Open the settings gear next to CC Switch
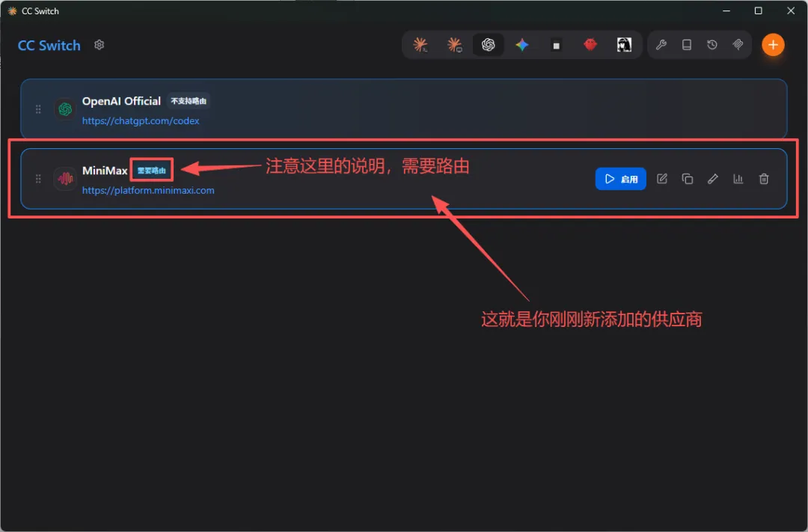Viewport: 808px width, 532px height. pos(99,45)
